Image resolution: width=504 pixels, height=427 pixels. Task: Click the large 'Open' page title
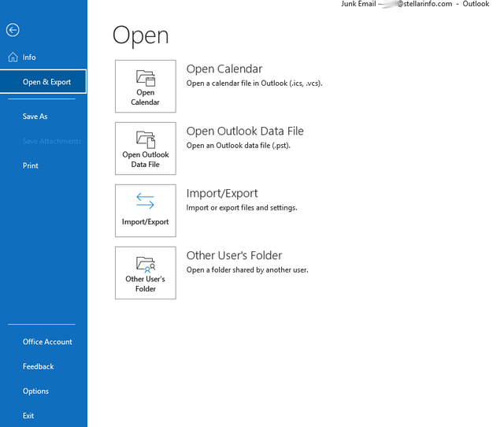[140, 35]
